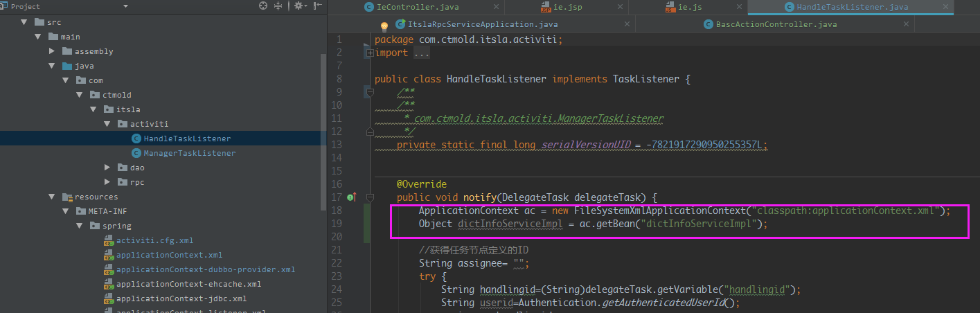Screen dimensions: 980x313
Task: Click the "dictInfoServiceImpl" string literal
Action: pyautogui.click(x=699, y=224)
